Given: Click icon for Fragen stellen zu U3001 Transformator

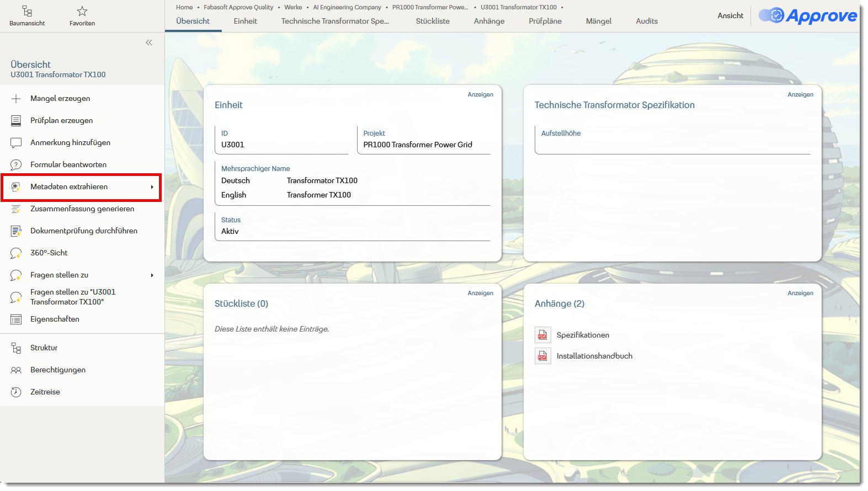Looking at the screenshot, I should pos(16,297).
